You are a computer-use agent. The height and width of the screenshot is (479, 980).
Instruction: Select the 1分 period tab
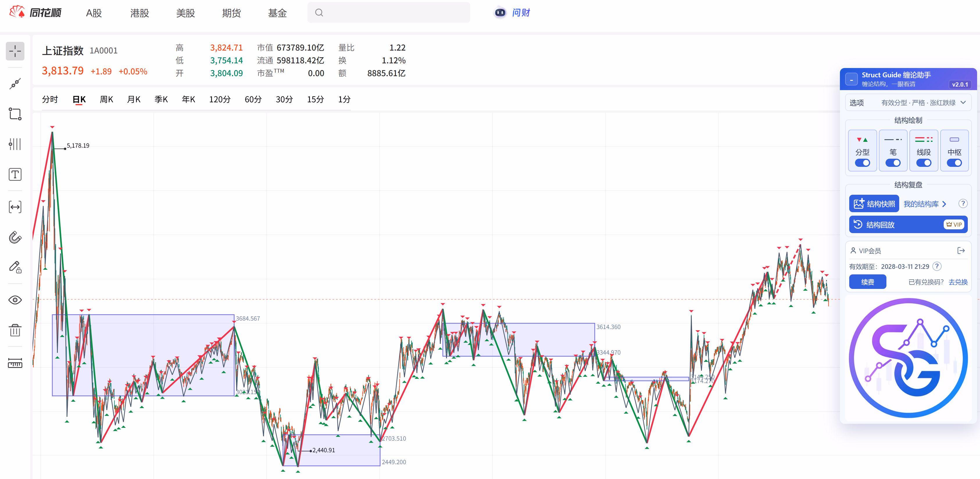pos(344,99)
